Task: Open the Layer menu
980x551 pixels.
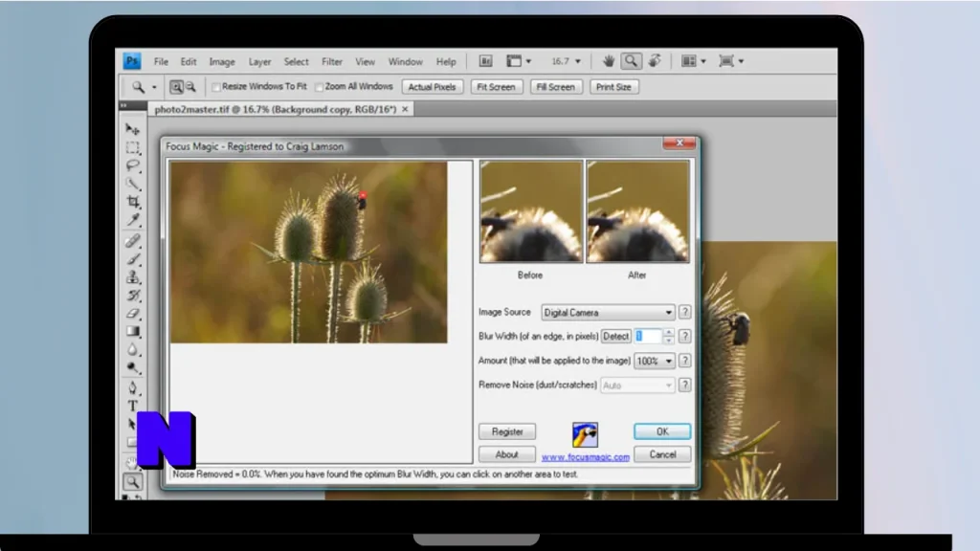Action: pyautogui.click(x=259, y=62)
